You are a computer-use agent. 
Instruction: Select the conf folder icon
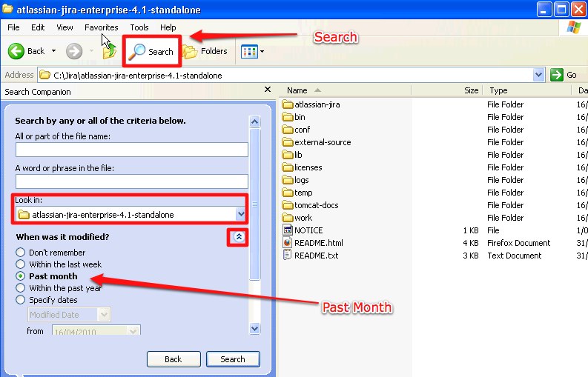288,130
